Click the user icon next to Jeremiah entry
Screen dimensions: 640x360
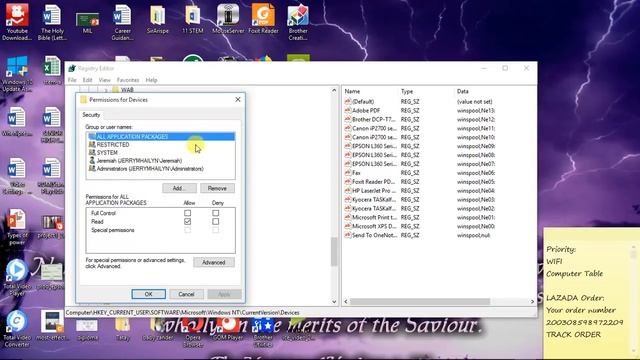(92, 160)
